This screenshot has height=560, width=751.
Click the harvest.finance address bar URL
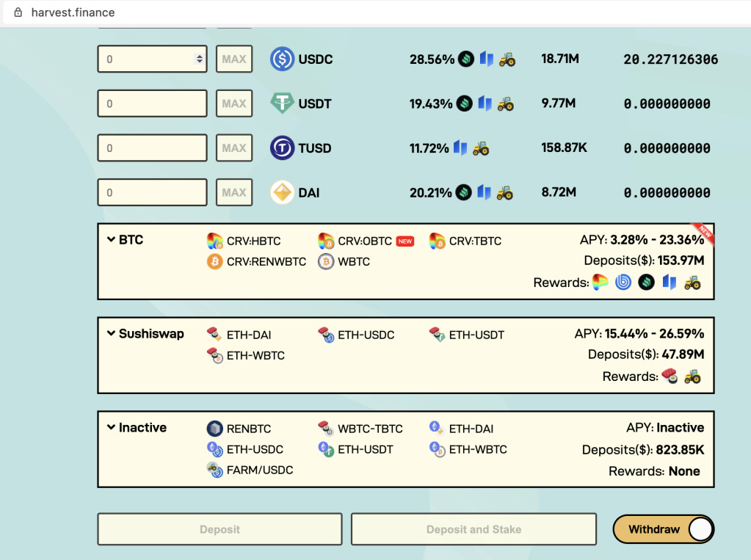click(x=73, y=12)
